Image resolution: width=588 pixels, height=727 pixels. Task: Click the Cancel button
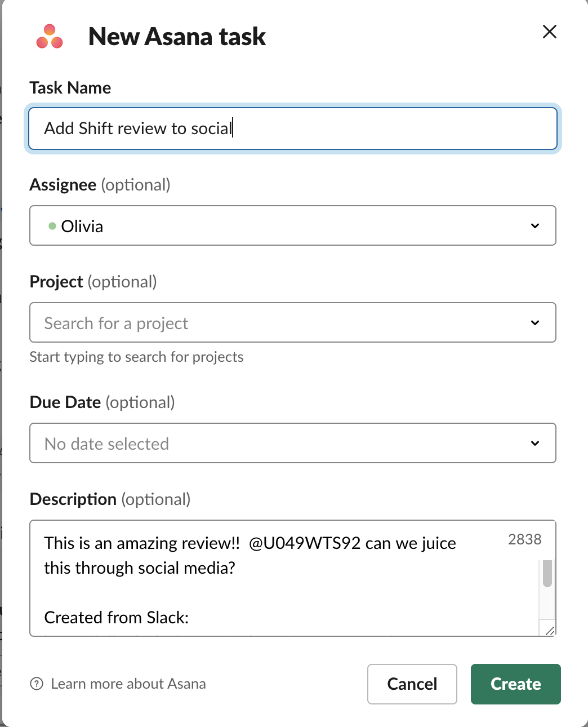click(x=412, y=684)
